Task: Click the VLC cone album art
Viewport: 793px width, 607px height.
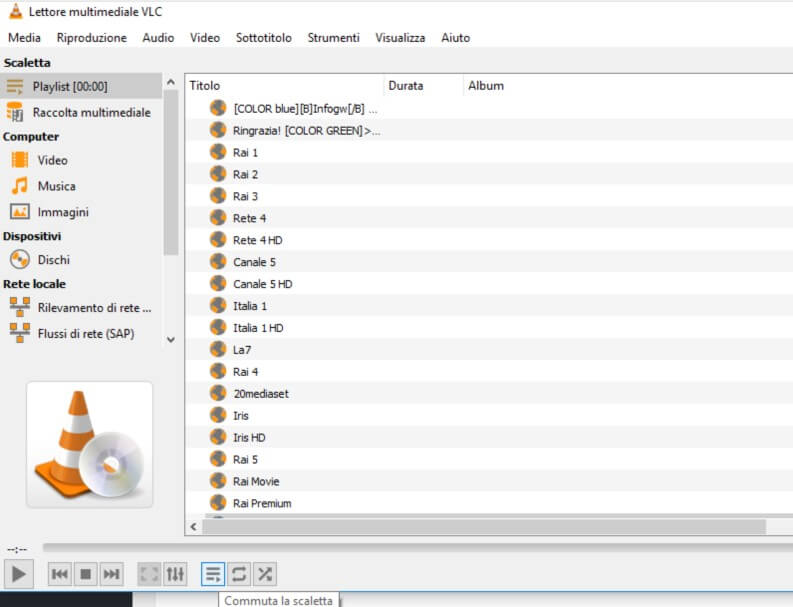Action: (x=90, y=445)
